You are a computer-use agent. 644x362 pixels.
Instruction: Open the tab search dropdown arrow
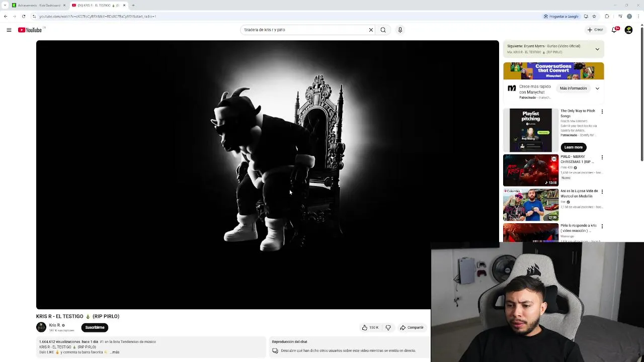(4, 5)
